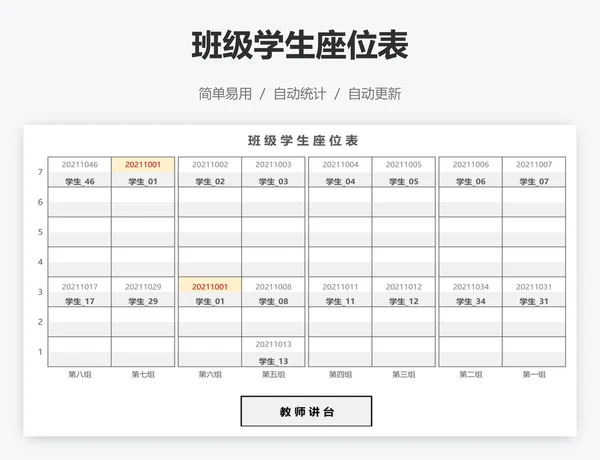
Task: Click highlighted ID 20211001 in row 7
Action: click(x=143, y=165)
